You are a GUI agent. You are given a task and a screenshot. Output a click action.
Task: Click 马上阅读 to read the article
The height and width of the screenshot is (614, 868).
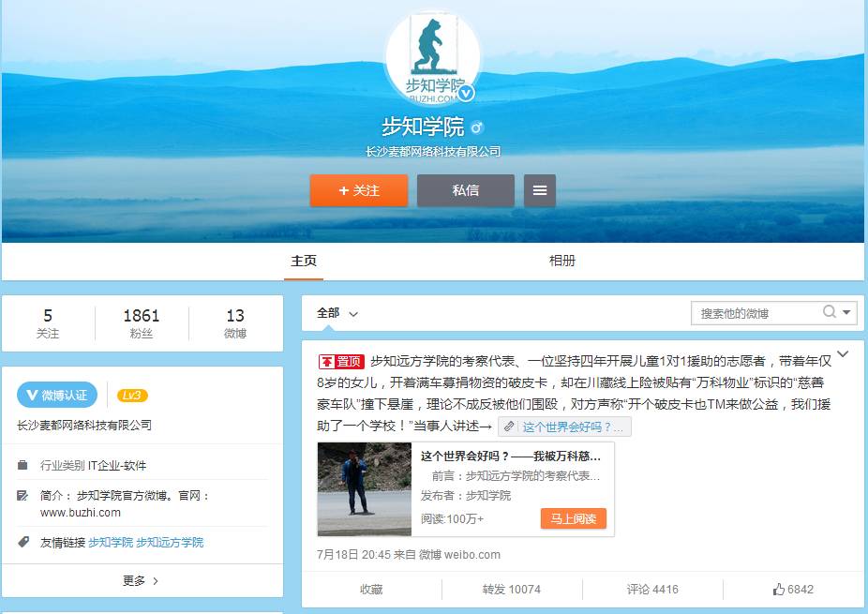tap(574, 518)
